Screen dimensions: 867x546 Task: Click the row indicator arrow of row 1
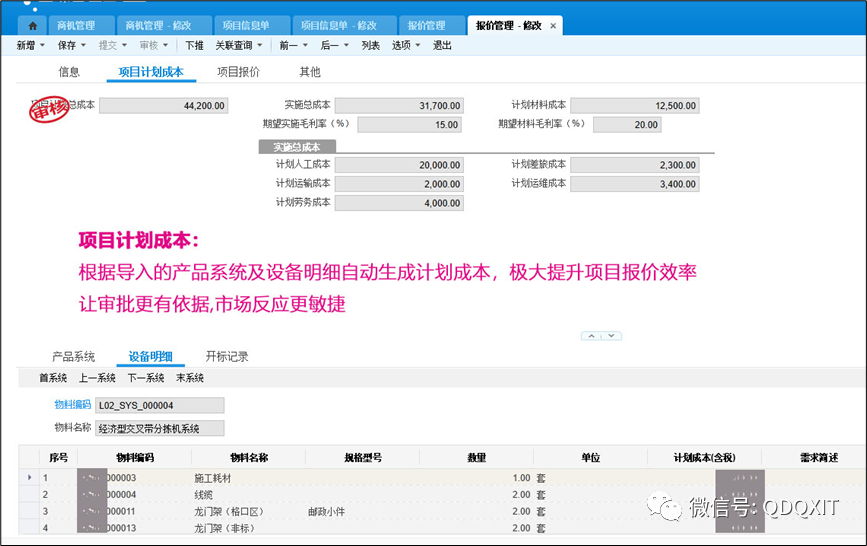28,478
